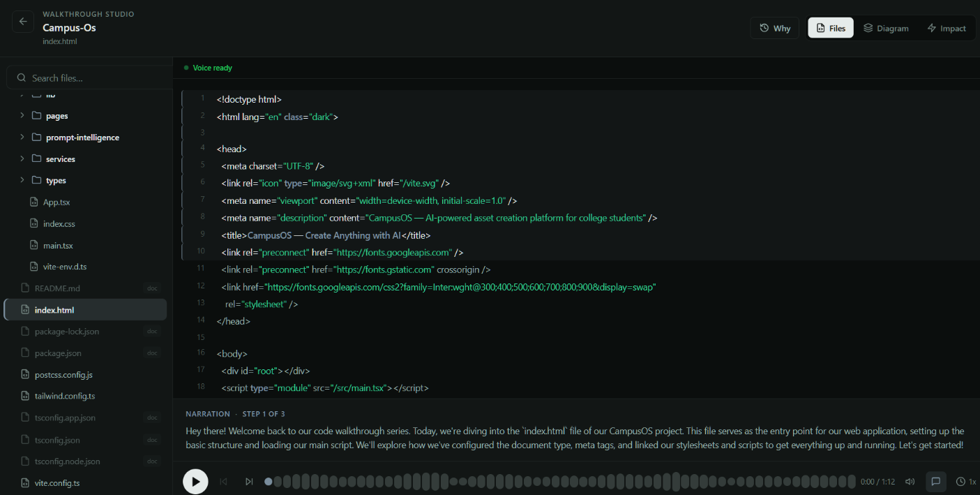Focus the Search files input
980x495 pixels.
tap(89, 78)
